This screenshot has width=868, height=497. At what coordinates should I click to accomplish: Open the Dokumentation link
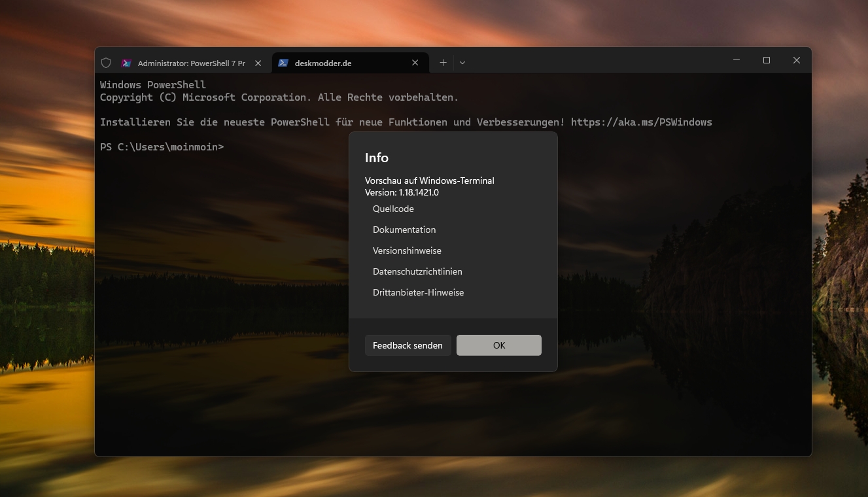tap(404, 230)
